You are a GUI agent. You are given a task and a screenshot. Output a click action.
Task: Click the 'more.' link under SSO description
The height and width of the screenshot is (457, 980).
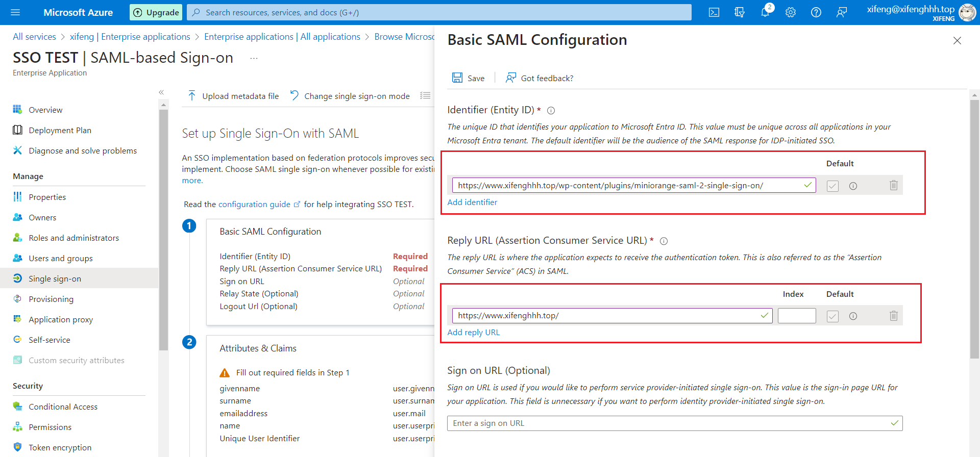click(192, 180)
